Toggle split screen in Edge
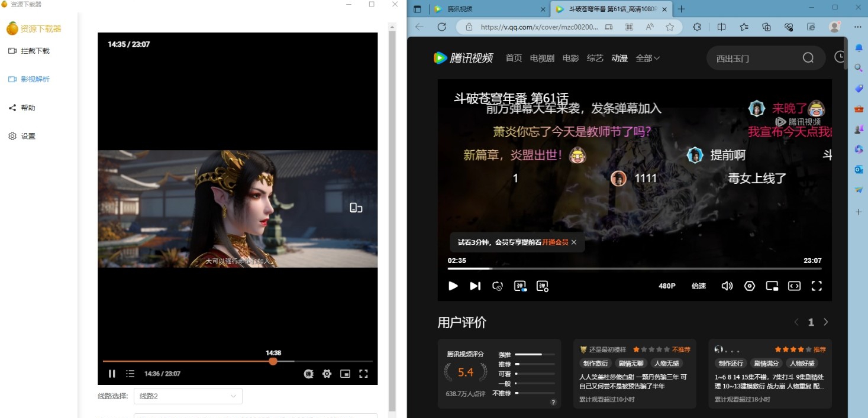868x418 pixels. [x=721, y=27]
